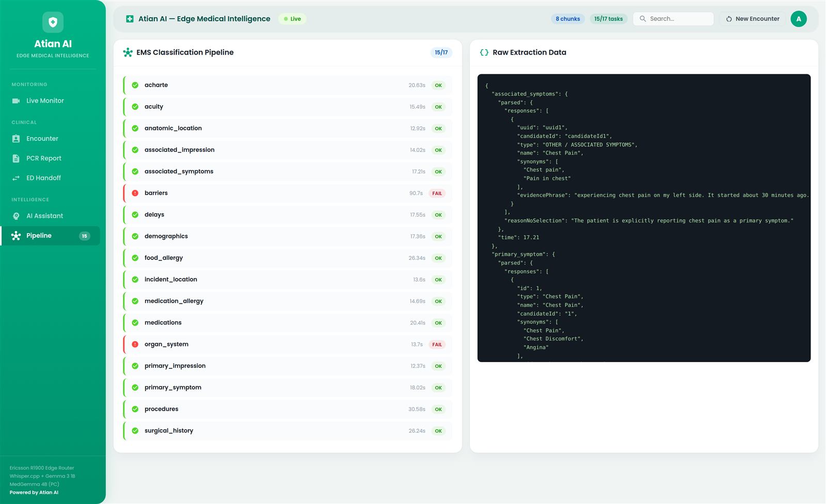826x504 pixels.
Task: Focus the Search input field
Action: coord(673,19)
